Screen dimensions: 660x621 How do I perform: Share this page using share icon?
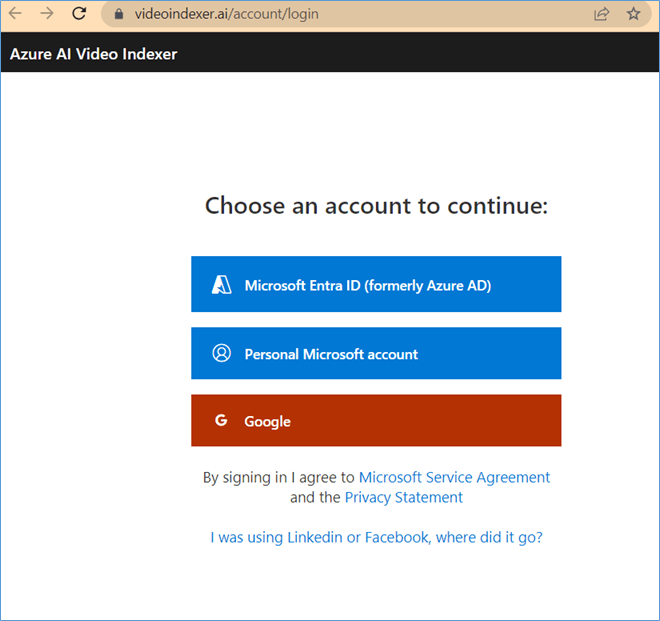601,14
